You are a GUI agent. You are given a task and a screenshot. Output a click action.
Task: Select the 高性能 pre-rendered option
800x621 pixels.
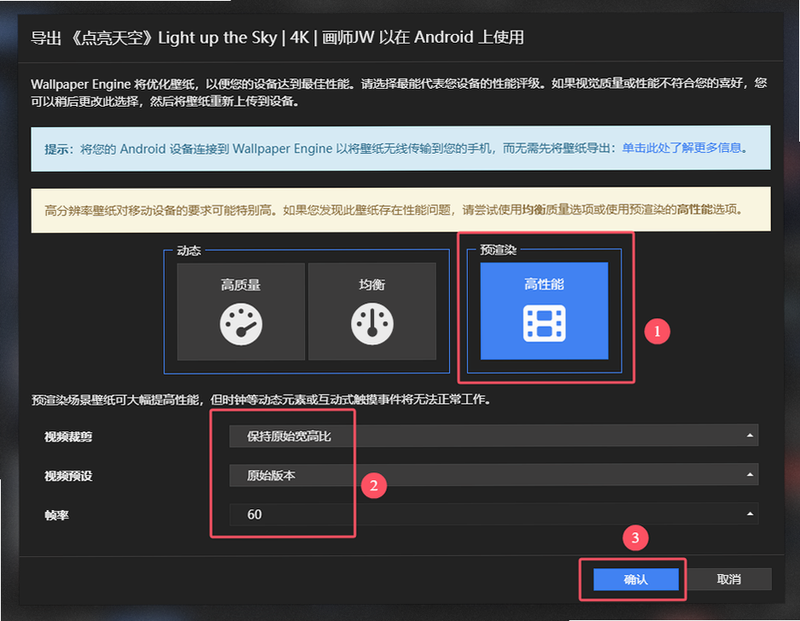544,311
